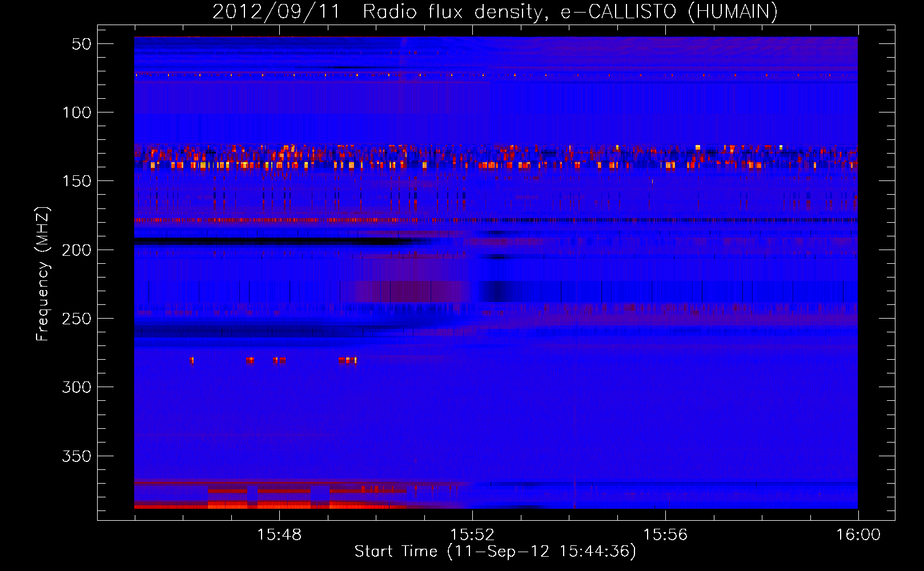Viewport: 924px width, 571px height.
Task: Click the 16:00 time tick label
Action: (x=858, y=535)
